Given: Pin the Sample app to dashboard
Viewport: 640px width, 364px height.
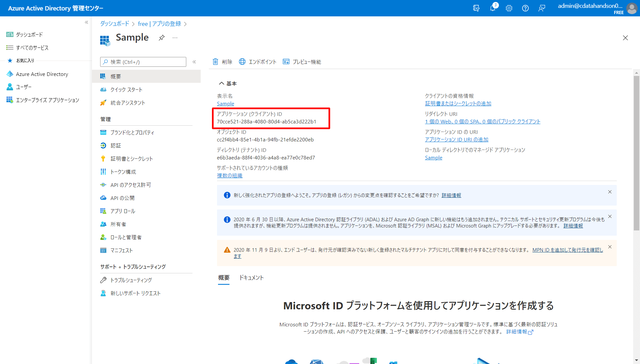Looking at the screenshot, I should pos(161,38).
